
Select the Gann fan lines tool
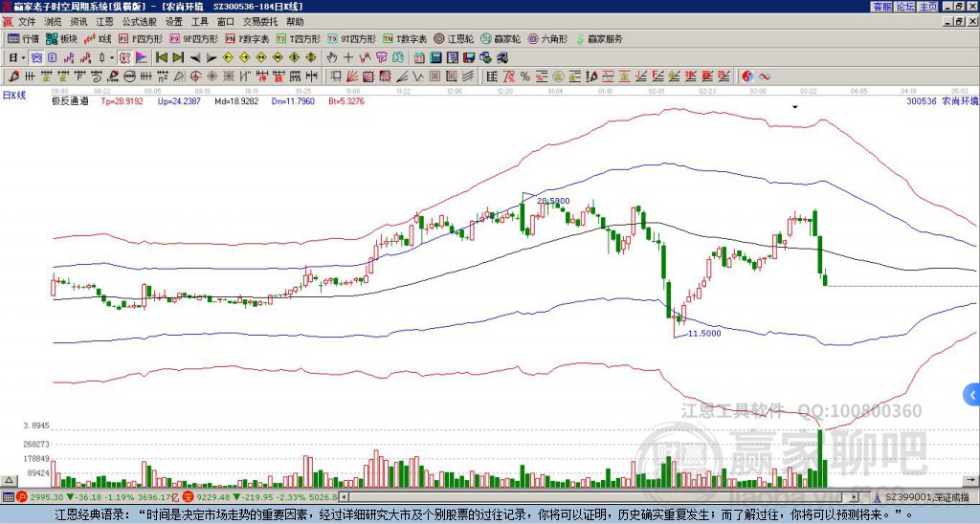click(352, 76)
